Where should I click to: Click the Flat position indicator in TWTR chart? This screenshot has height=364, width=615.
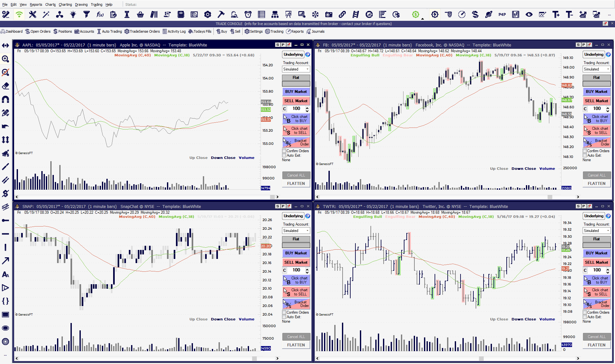tap(596, 239)
